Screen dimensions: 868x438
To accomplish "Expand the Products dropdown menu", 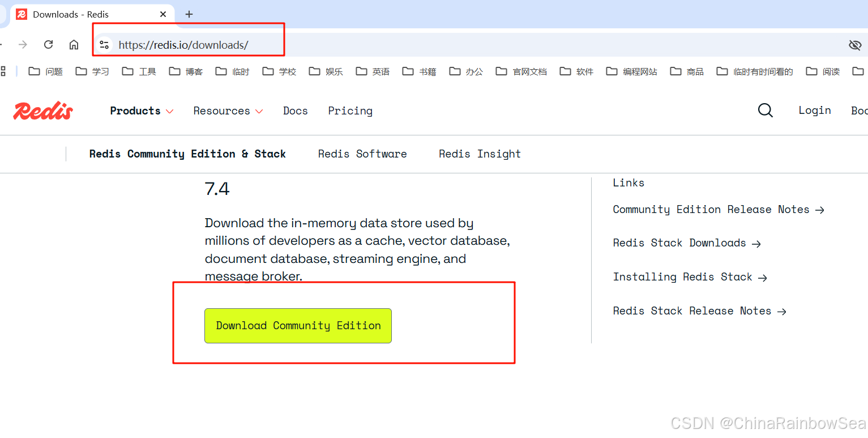I will 142,111.
